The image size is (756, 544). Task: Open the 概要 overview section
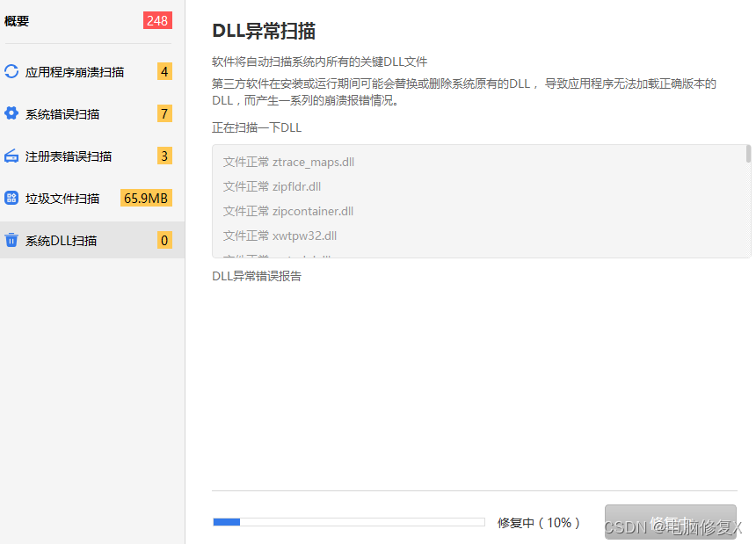point(17,21)
